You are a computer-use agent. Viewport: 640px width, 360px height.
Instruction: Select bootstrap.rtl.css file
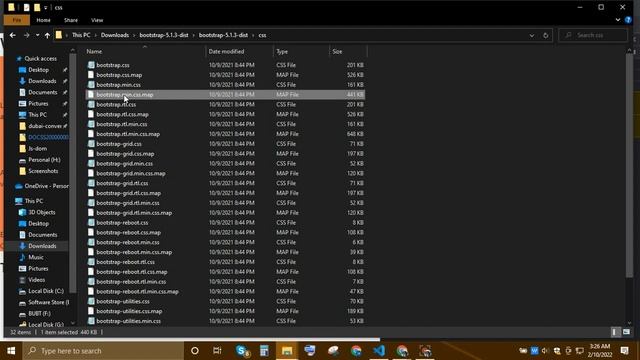[x=116, y=104]
